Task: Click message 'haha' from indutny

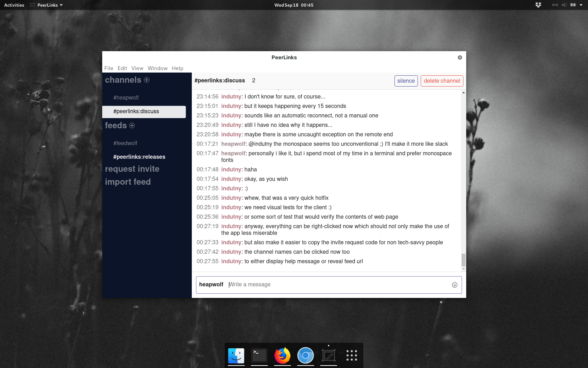Action: pyautogui.click(x=251, y=170)
